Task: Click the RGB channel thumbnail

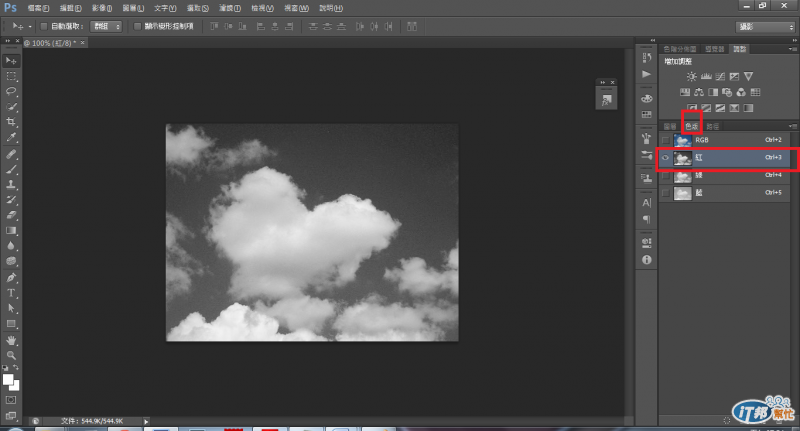Action: click(683, 140)
